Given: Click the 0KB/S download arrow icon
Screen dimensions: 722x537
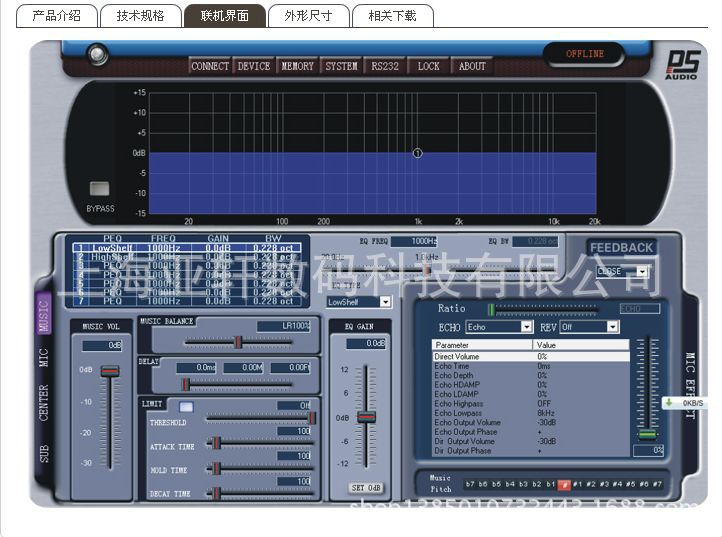Looking at the screenshot, I should (669, 403).
